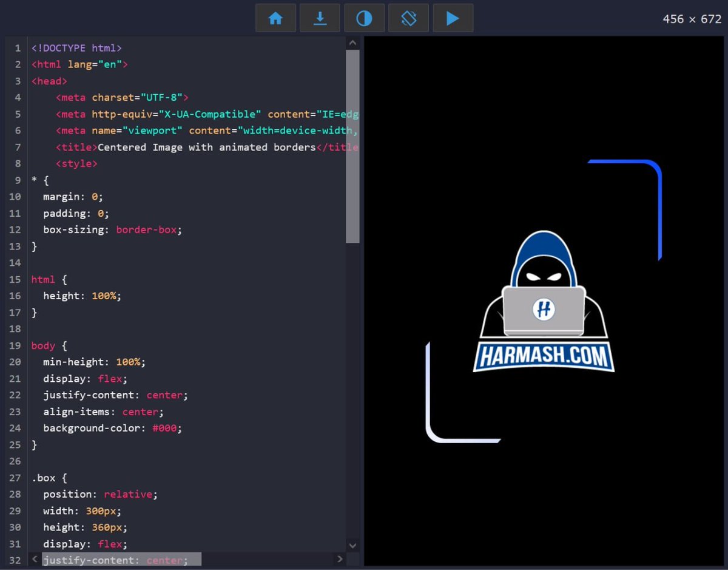Click the code editor scroll up arrow
Screen dimensions: 728x570
(352, 43)
